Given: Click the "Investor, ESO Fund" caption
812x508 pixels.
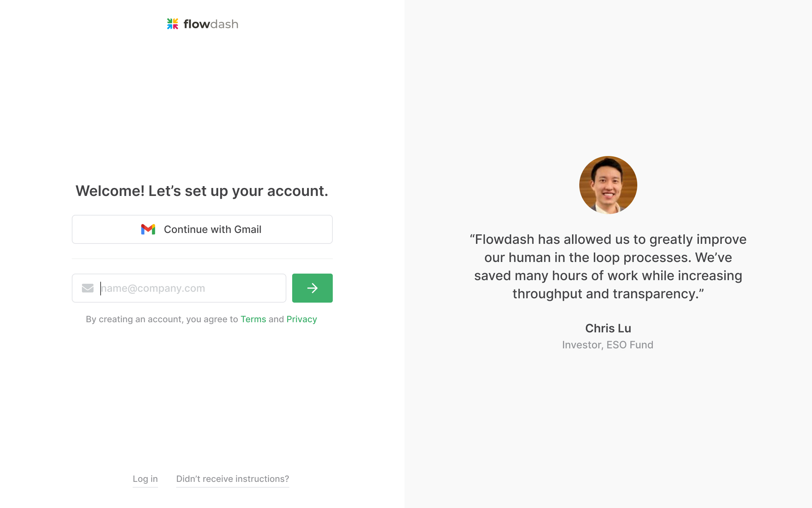Looking at the screenshot, I should point(608,345).
